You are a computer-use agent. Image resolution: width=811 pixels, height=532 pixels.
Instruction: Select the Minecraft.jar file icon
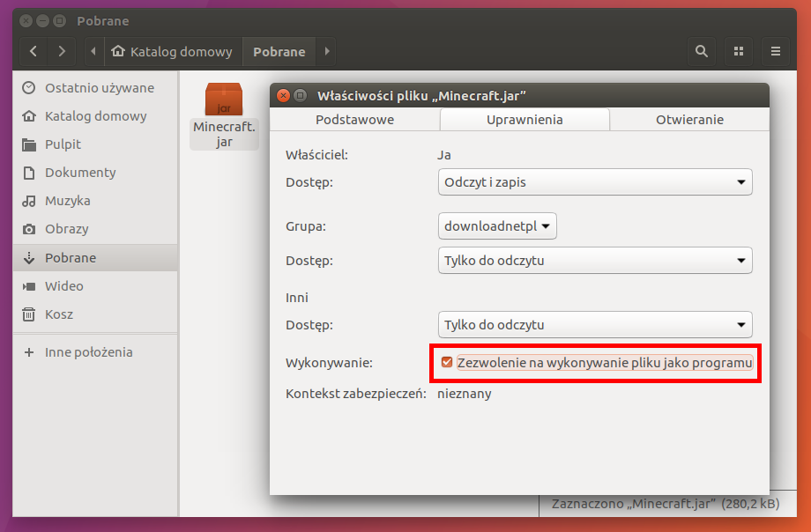[x=224, y=100]
